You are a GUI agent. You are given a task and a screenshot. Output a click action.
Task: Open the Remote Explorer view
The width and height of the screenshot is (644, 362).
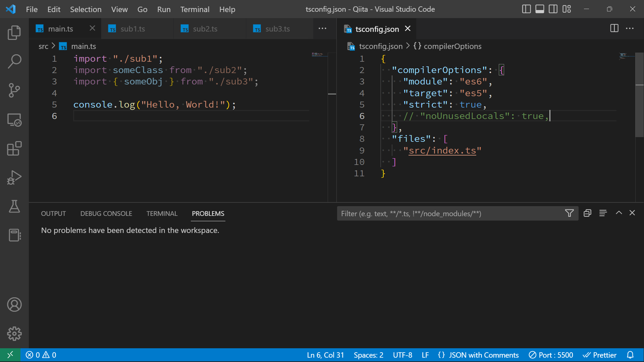pos(14,120)
